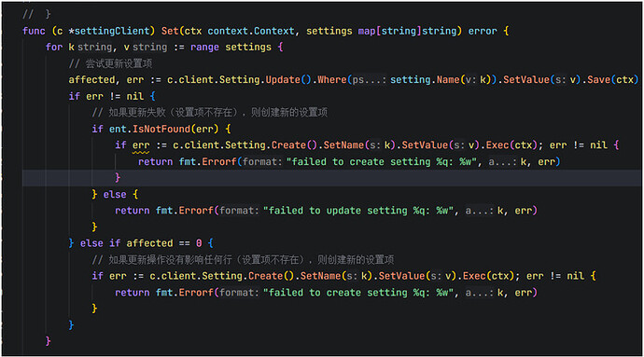Click the Save(ctx) call
644x357 pixels.
click(613, 79)
